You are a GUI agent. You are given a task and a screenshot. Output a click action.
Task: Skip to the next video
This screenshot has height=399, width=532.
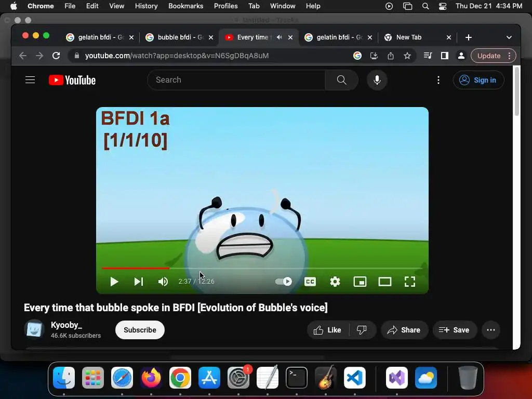click(138, 282)
